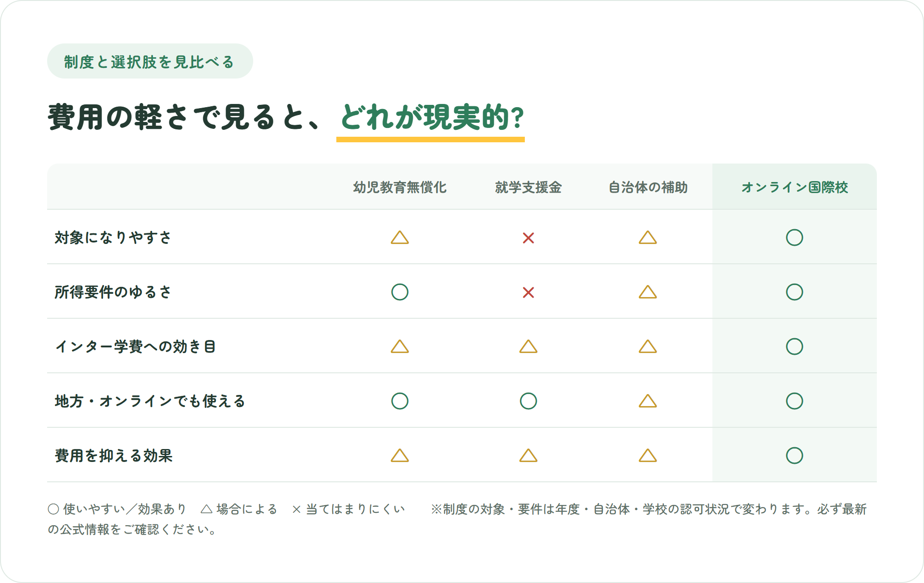Viewport: 924px width, 583px height.
Task: Click red cross for 就学支援金 in 所得要件のゆるさ row
Action: pyautogui.click(x=528, y=292)
